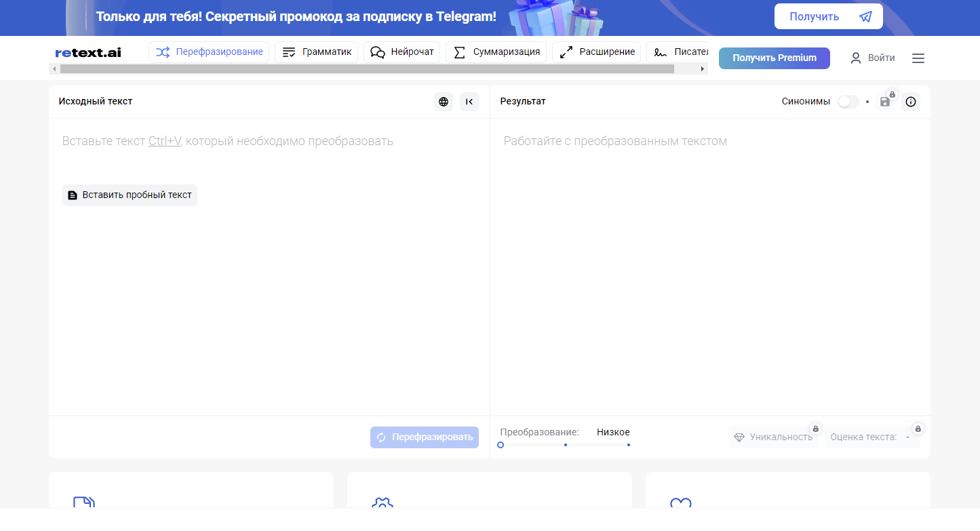
Task: Collapse the source text panel
Action: 469,102
